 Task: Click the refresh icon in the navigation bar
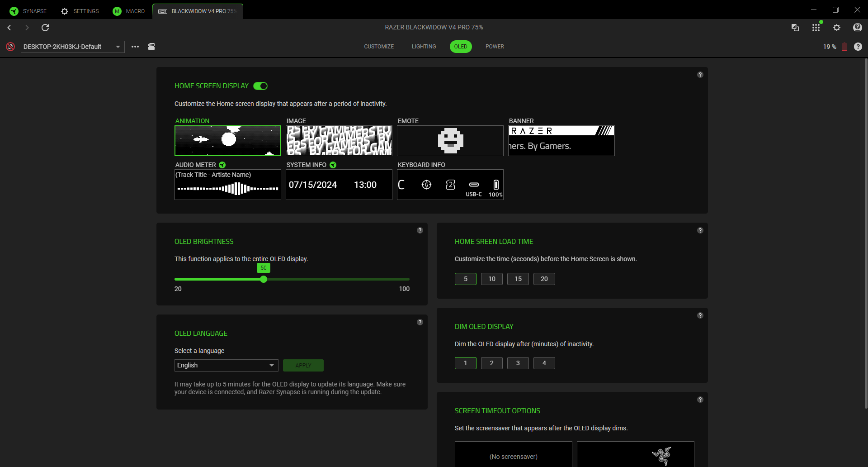click(x=45, y=28)
